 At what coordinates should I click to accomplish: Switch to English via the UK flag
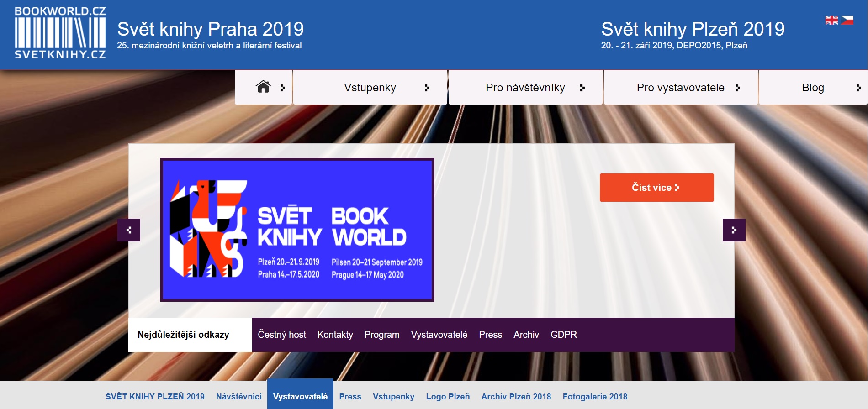click(x=831, y=20)
